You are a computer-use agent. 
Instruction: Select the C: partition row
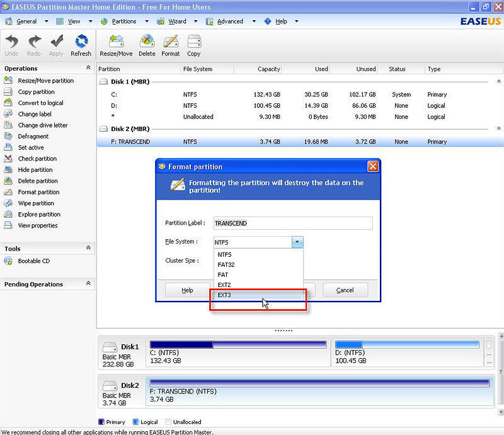(x=300, y=94)
